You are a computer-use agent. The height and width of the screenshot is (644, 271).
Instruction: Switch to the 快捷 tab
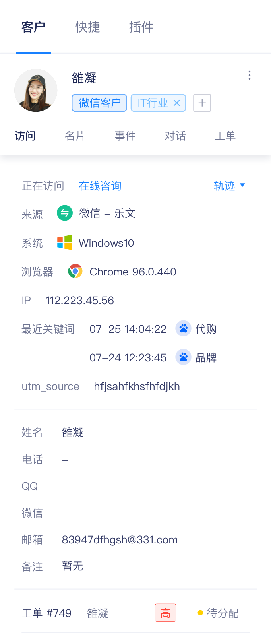pyautogui.click(x=87, y=27)
